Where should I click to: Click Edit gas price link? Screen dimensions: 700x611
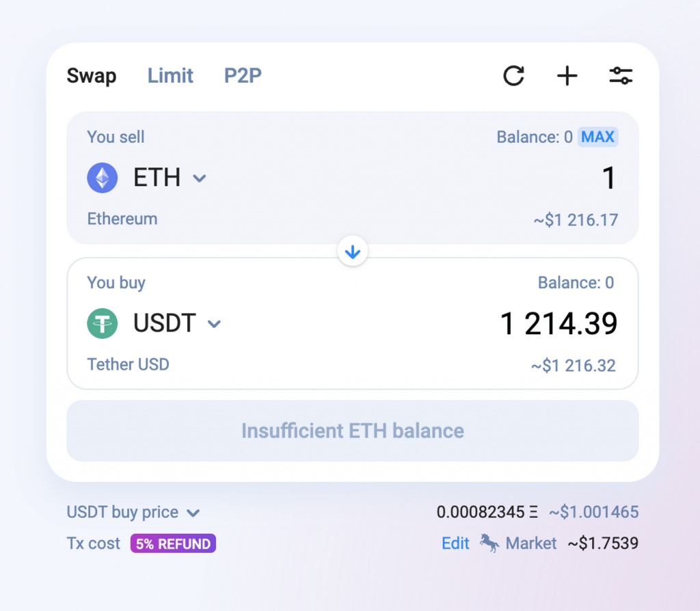tap(455, 543)
